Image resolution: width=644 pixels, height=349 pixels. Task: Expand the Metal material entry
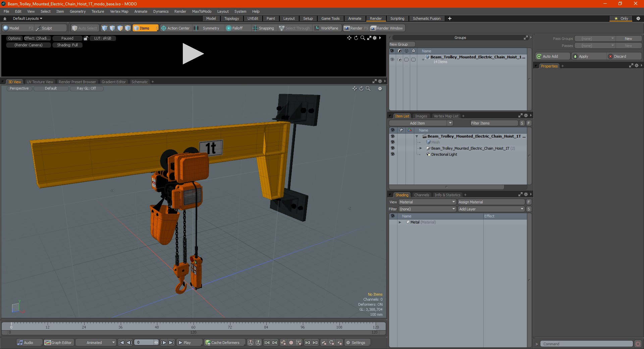tap(400, 222)
